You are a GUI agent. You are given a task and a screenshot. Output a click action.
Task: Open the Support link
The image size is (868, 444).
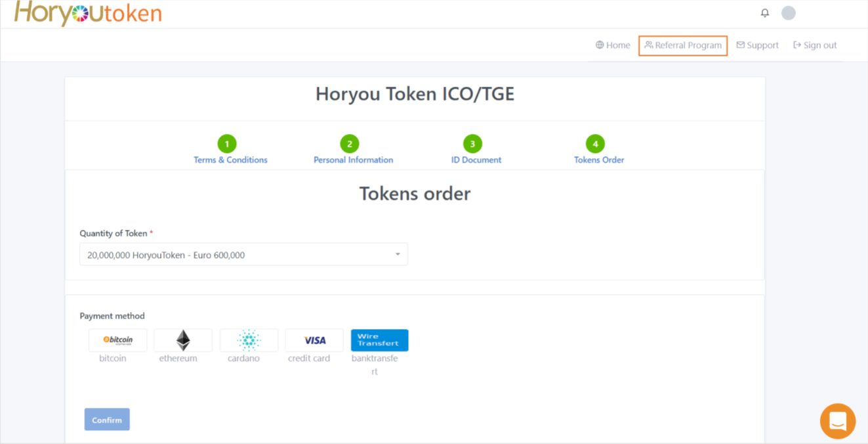(758, 45)
